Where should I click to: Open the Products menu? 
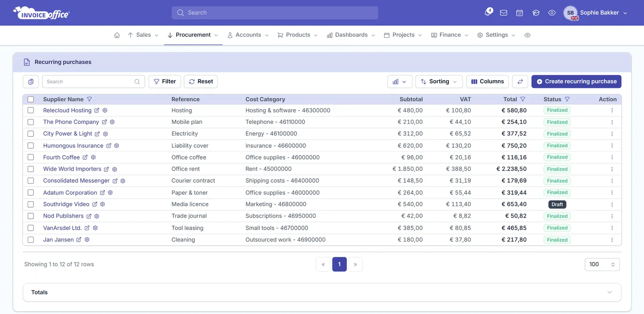click(298, 35)
